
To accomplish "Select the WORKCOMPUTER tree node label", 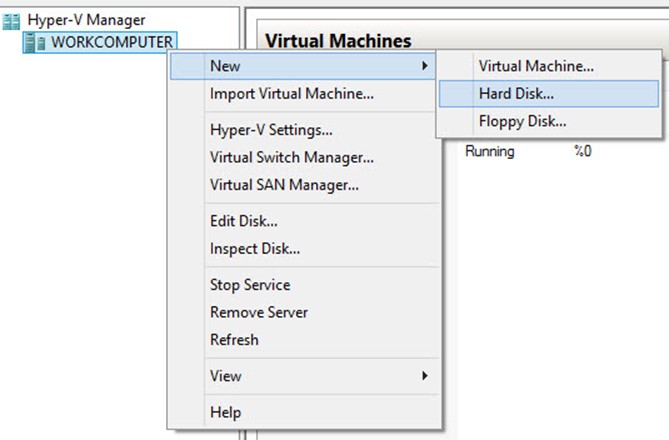I will [x=111, y=41].
